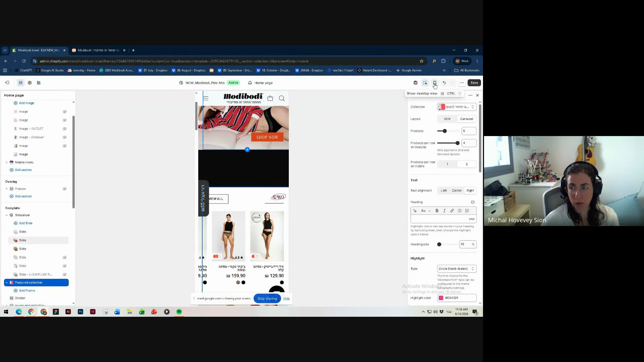
Task: Open Spotify from the taskbar
Action: point(179,312)
